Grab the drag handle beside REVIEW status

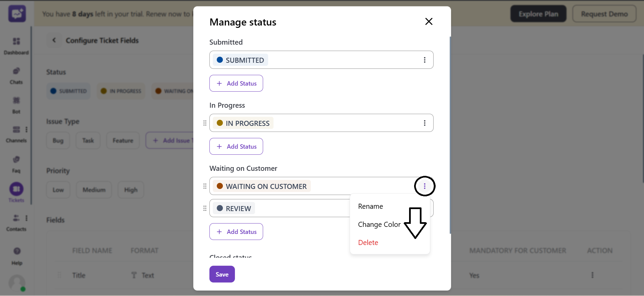coord(205,208)
